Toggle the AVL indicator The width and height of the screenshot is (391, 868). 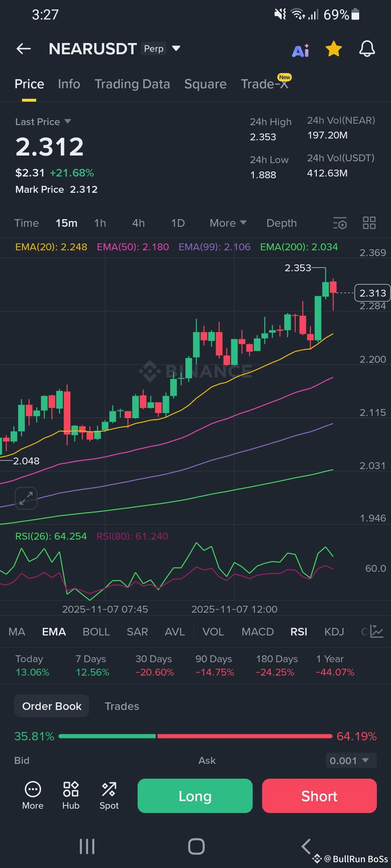pos(175,631)
